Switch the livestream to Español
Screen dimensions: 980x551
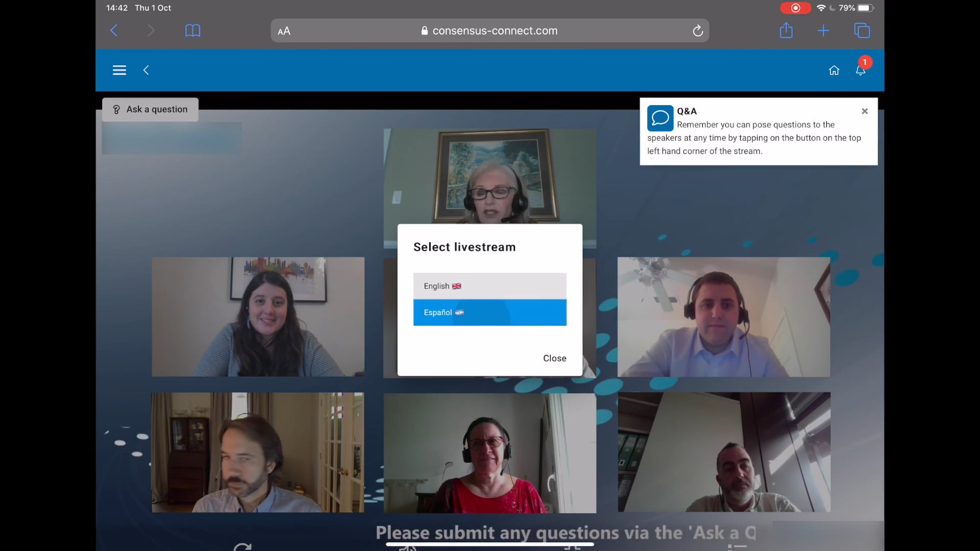click(489, 312)
